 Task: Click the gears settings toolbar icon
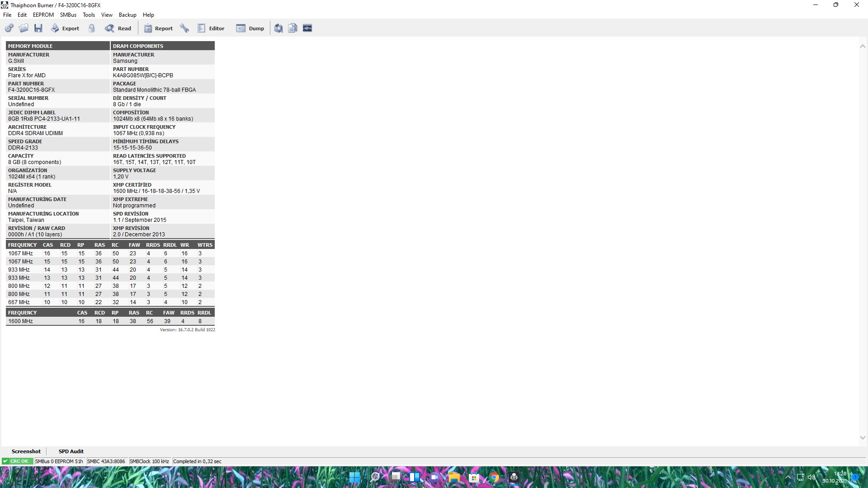pos(9,28)
